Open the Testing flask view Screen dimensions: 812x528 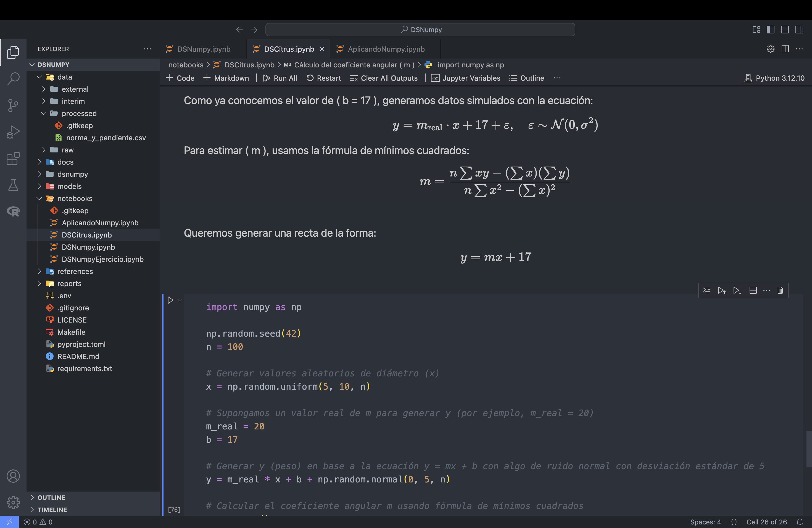tap(13, 185)
